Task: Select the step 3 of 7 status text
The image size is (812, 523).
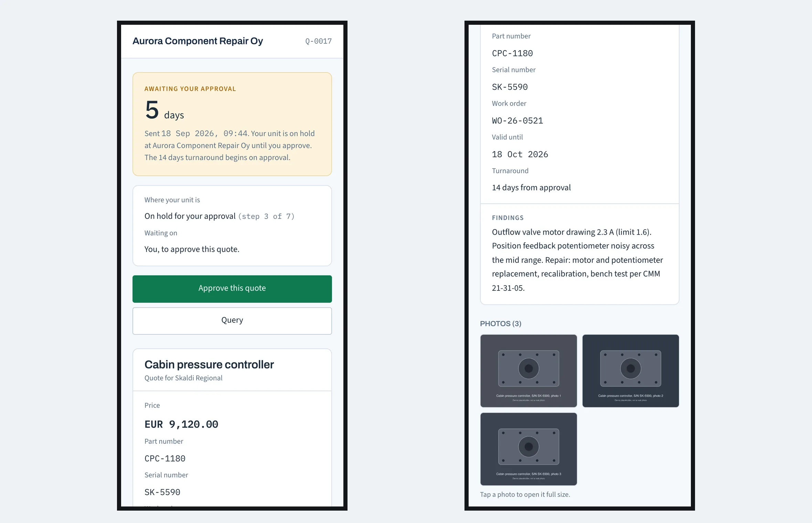Action: pos(266,216)
